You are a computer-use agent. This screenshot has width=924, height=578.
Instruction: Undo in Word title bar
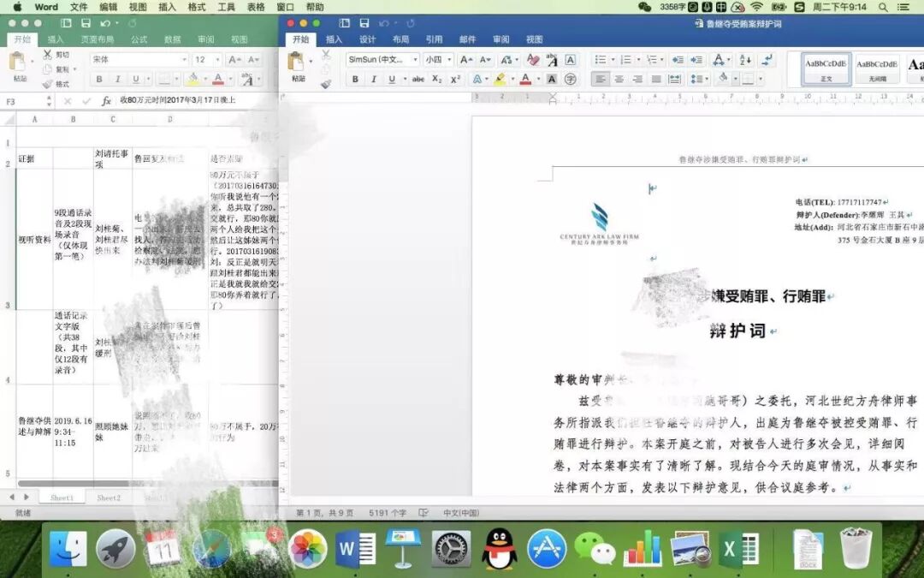(x=384, y=23)
